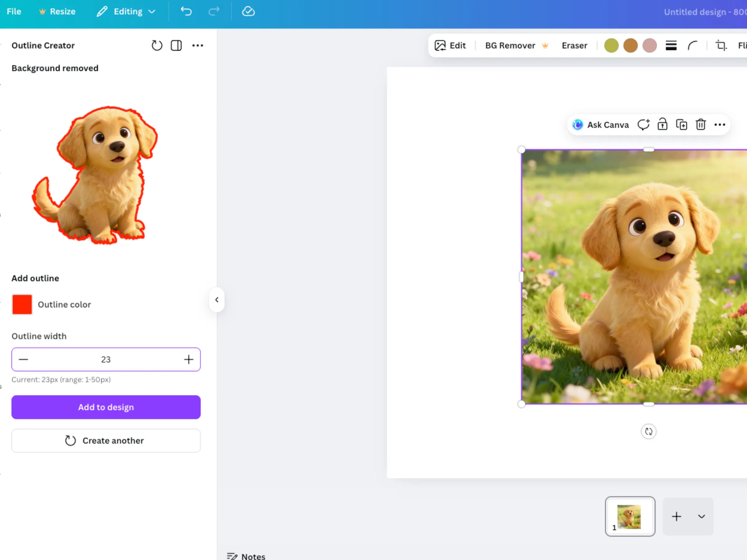
Task: Open Outline Creator more options menu
Action: click(198, 45)
